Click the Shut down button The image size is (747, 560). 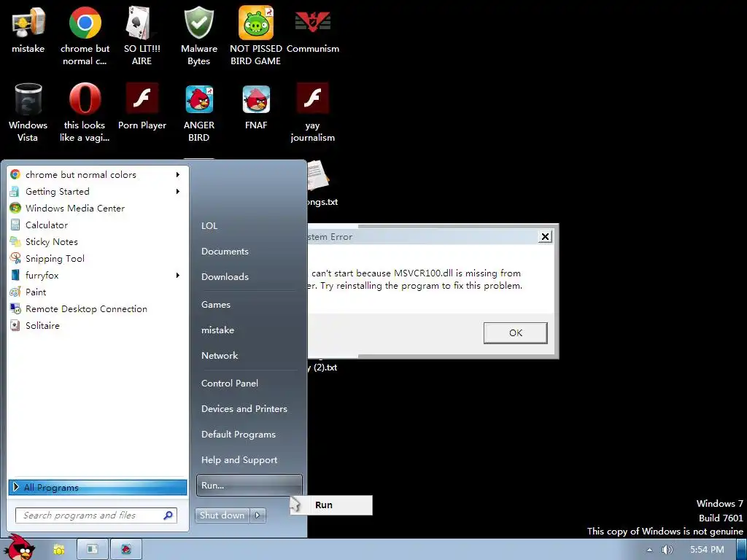(222, 516)
